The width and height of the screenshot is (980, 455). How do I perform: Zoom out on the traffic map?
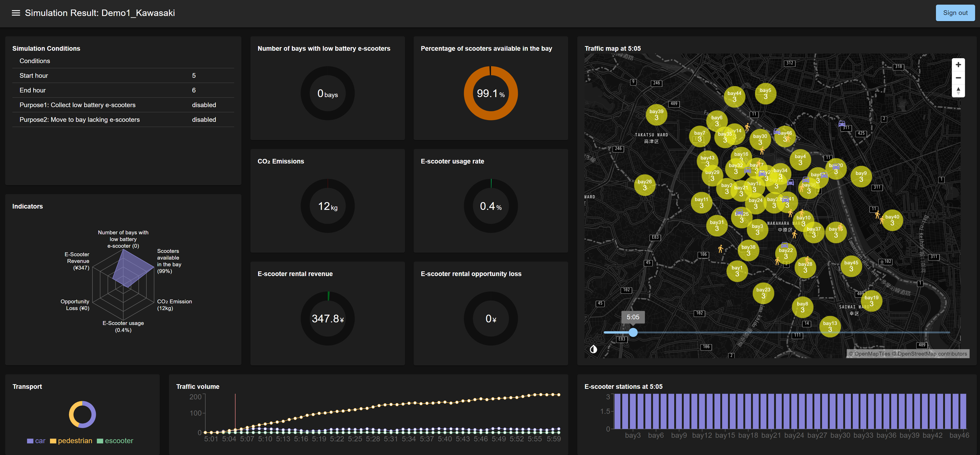pos(959,78)
